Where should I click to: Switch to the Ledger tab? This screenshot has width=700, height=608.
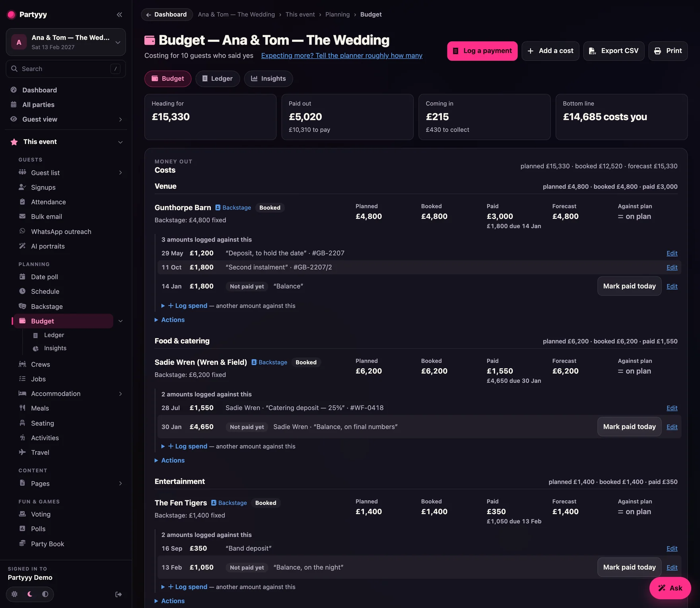(218, 79)
